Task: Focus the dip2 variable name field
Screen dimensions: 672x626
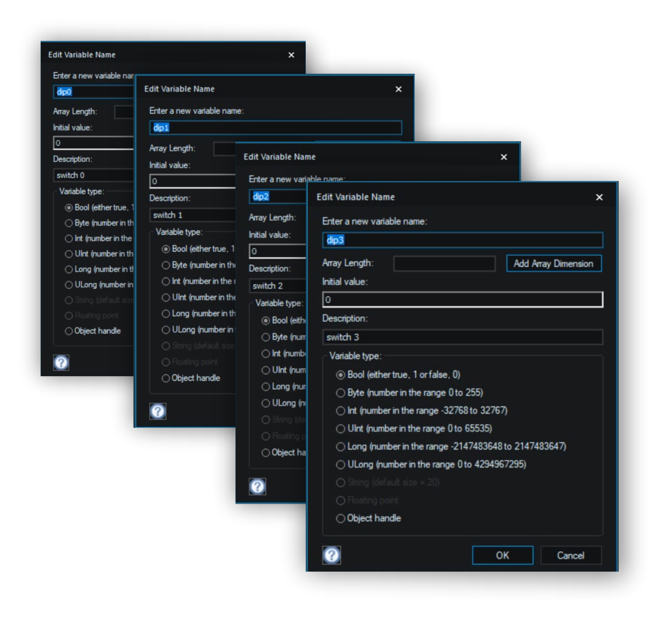Action: coord(278,196)
